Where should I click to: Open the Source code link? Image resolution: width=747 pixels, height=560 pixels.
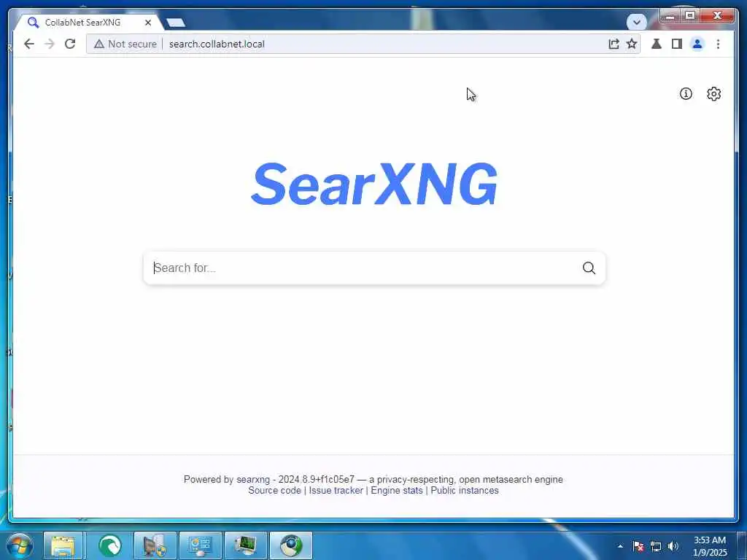(274, 491)
